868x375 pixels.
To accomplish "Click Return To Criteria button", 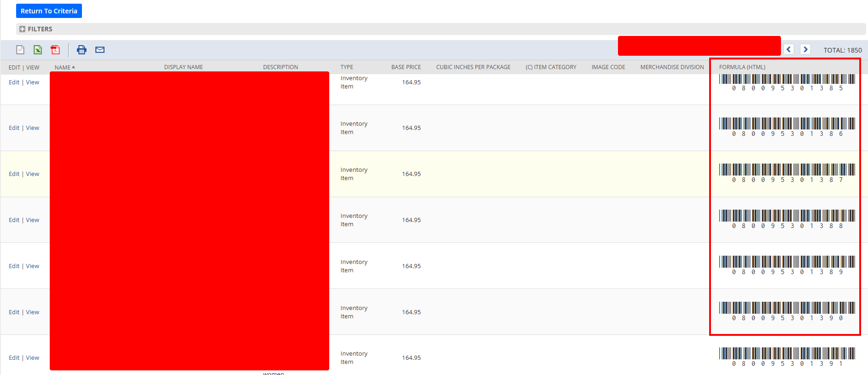I will [49, 11].
